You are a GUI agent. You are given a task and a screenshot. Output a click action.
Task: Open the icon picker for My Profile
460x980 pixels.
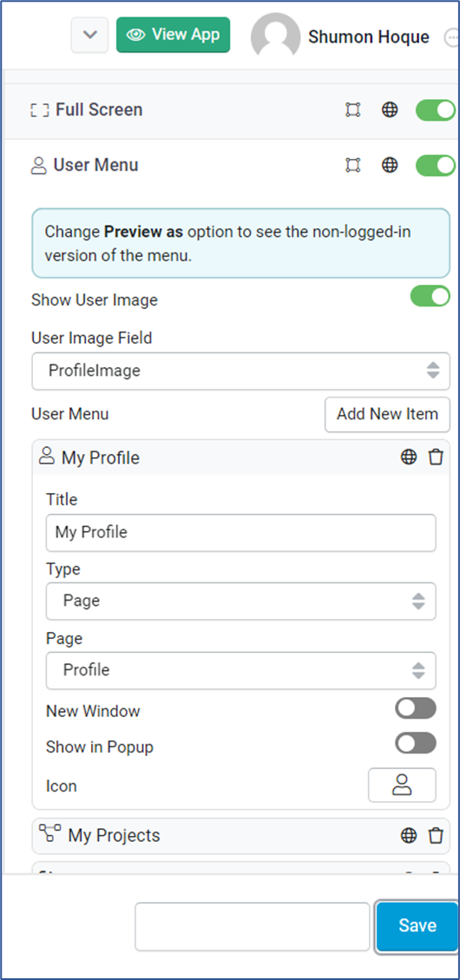click(402, 785)
